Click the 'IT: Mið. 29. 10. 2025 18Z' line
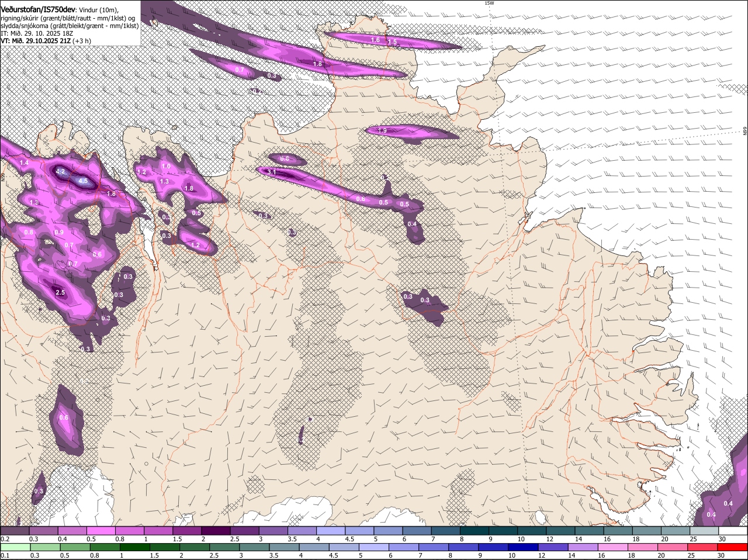 [x=36, y=33]
